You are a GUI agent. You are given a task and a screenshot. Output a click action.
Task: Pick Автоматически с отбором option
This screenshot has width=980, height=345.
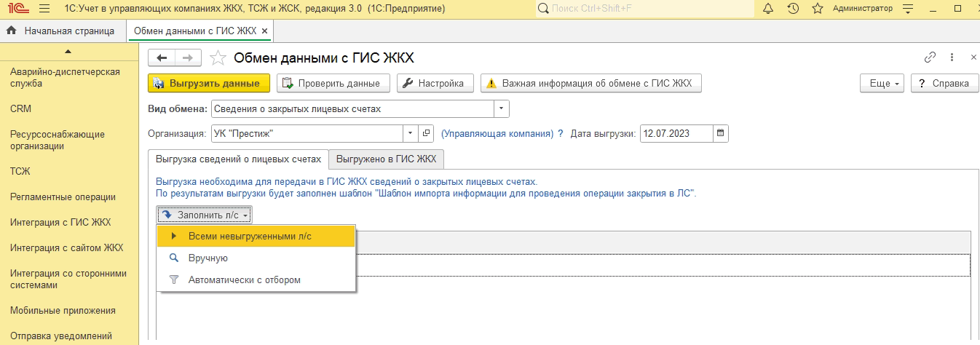pyautogui.click(x=244, y=279)
